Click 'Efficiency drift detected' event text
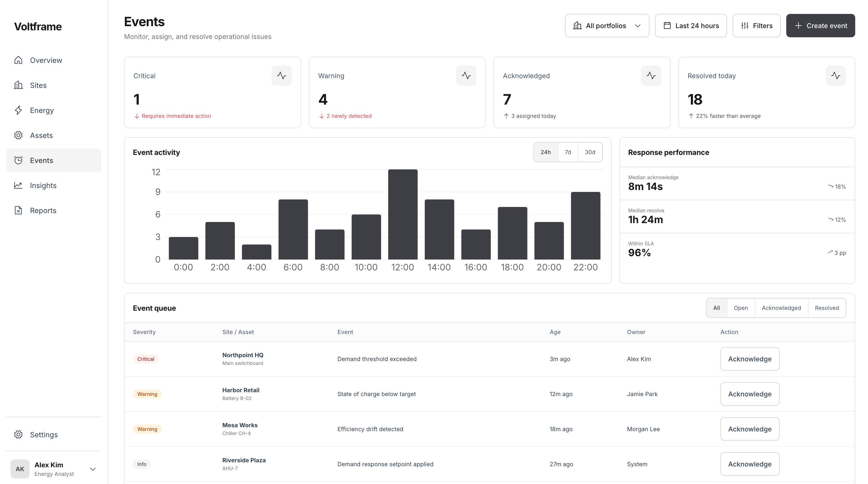This screenshot has width=868, height=484. pos(370,429)
